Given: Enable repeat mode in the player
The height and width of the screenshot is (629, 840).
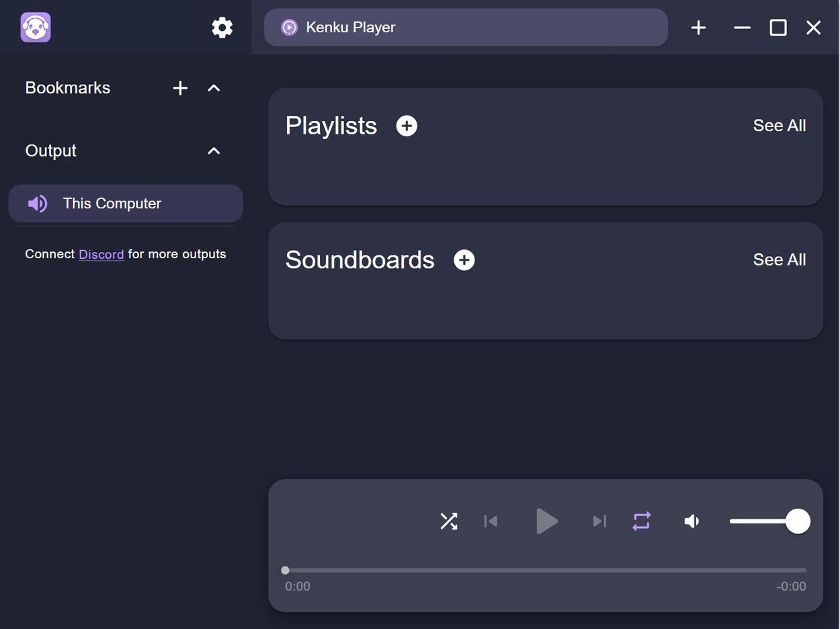Looking at the screenshot, I should pos(640,521).
